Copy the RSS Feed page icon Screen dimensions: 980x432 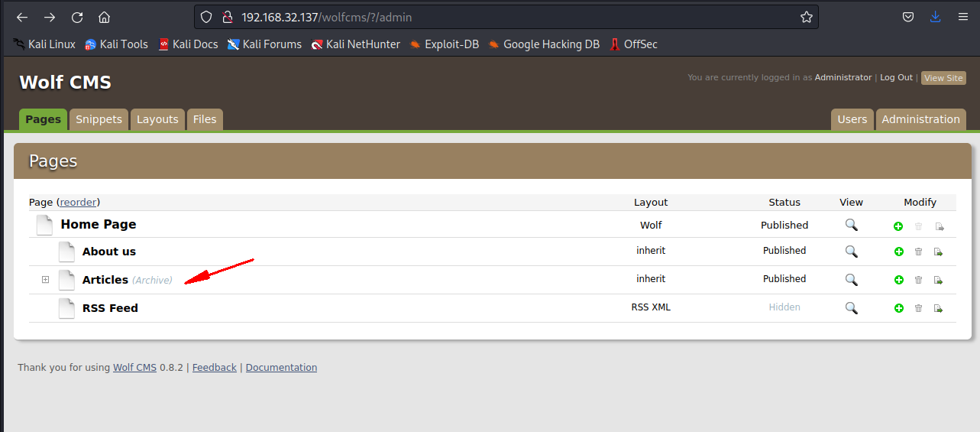pos(939,308)
